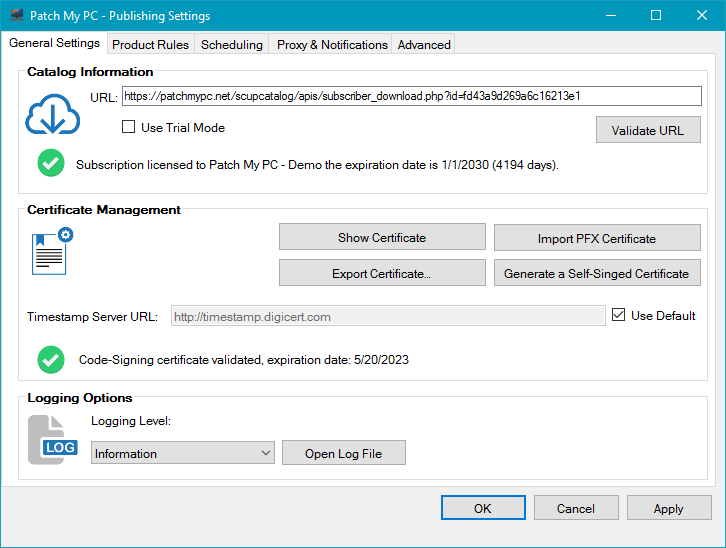Image resolution: width=726 pixels, height=548 pixels.
Task: Click the Certificate Management group heading
Action: [x=104, y=210]
